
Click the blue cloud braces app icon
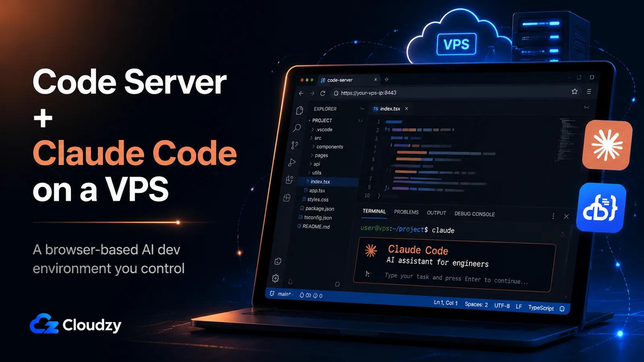pos(601,208)
